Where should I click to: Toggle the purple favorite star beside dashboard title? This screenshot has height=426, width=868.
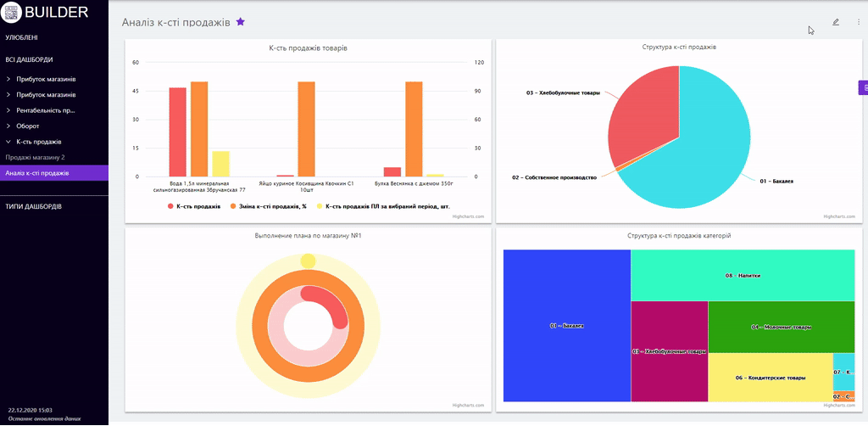coord(241,22)
